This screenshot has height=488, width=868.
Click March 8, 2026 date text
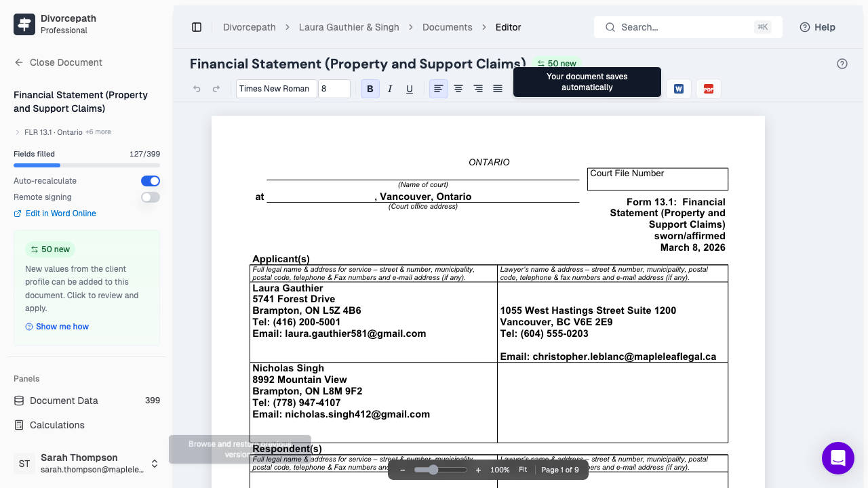click(693, 247)
